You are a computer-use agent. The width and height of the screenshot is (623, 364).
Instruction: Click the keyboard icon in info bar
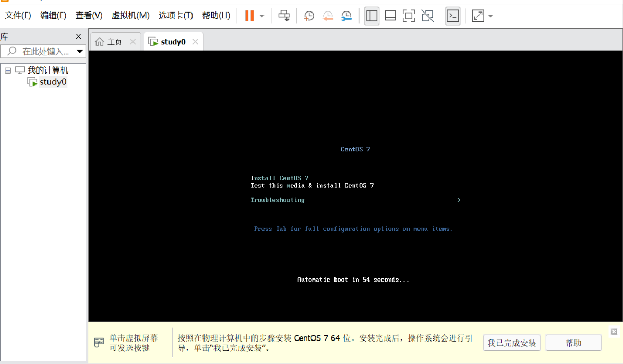tap(99, 342)
